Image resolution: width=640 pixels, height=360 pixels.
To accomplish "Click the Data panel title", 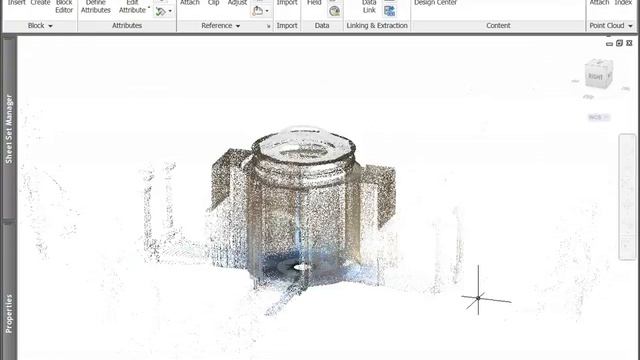I will point(322,25).
